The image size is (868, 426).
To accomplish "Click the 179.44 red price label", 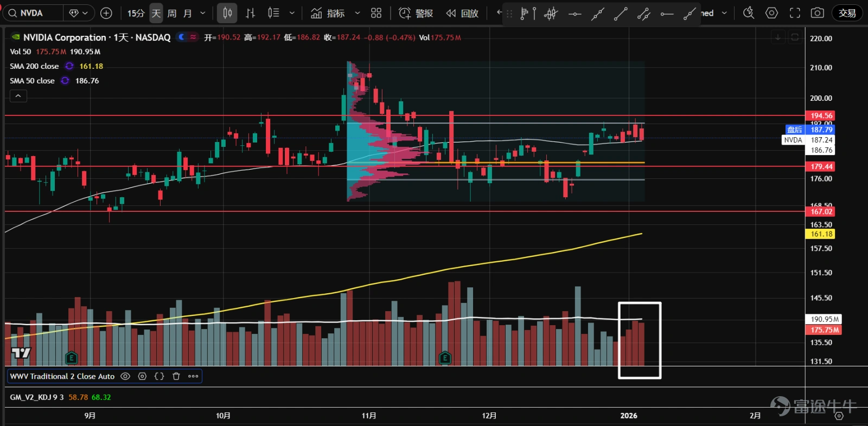I will [821, 166].
